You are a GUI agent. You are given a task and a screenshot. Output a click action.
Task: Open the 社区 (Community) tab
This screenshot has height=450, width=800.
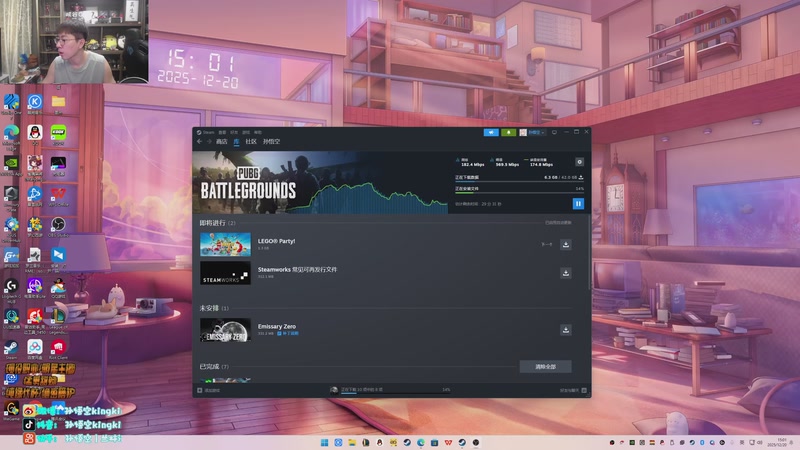pos(251,141)
